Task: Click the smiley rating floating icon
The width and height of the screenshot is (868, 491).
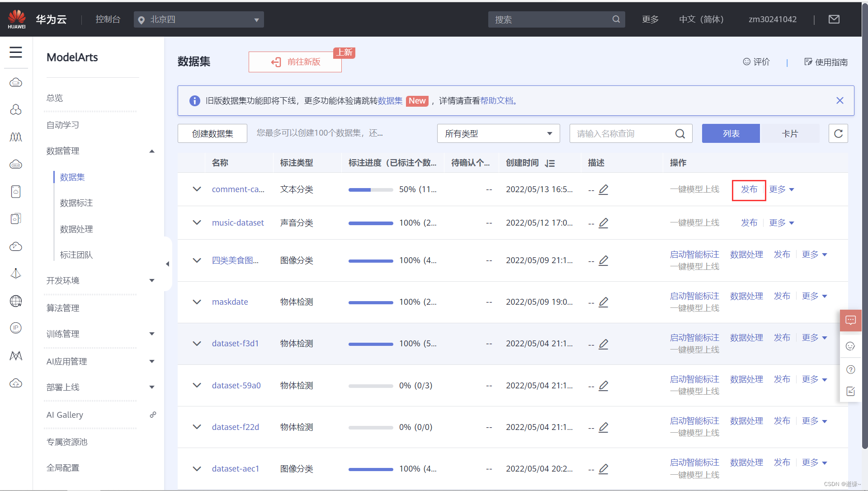Action: (x=850, y=346)
